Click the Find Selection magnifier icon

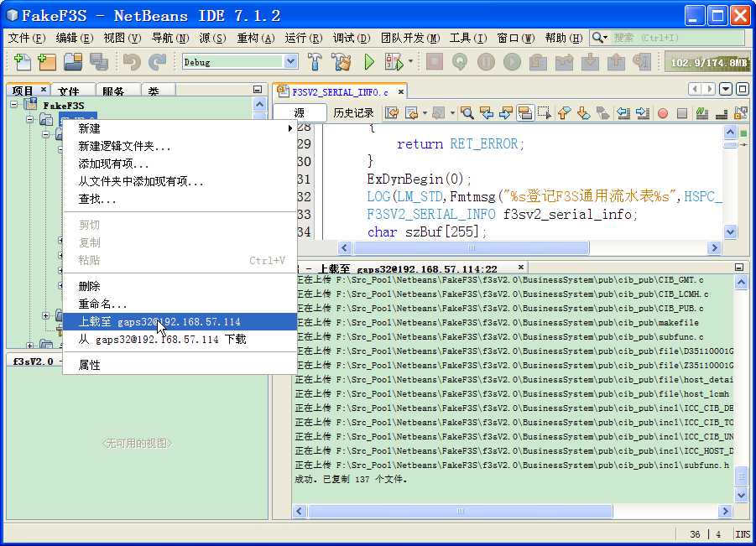pos(467,113)
